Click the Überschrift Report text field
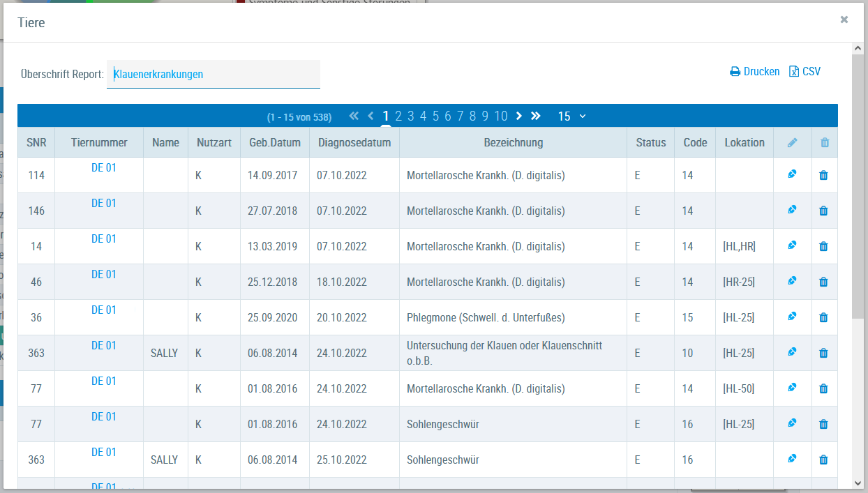This screenshot has height=493, width=868. tap(214, 74)
